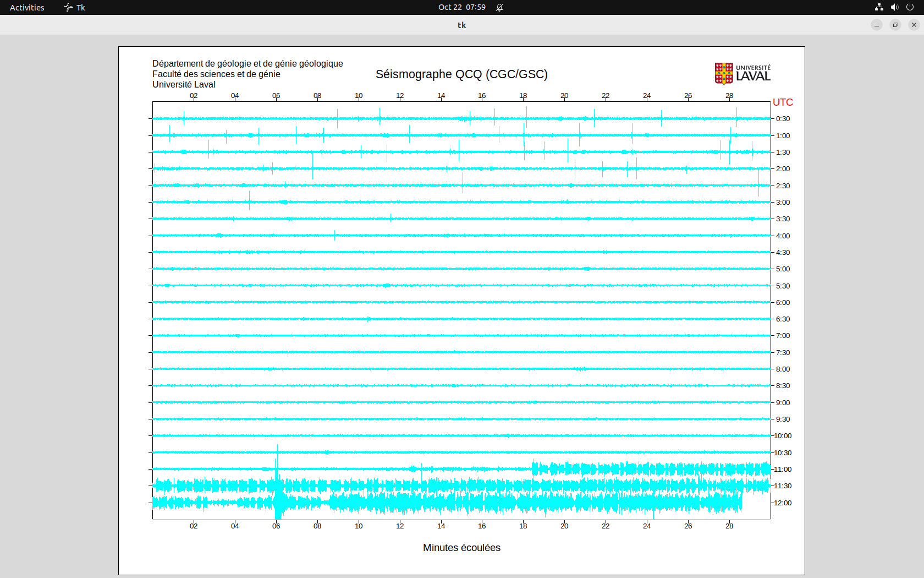This screenshot has width=924, height=578.
Task: Click the red UTC axis label
Action: coord(783,102)
